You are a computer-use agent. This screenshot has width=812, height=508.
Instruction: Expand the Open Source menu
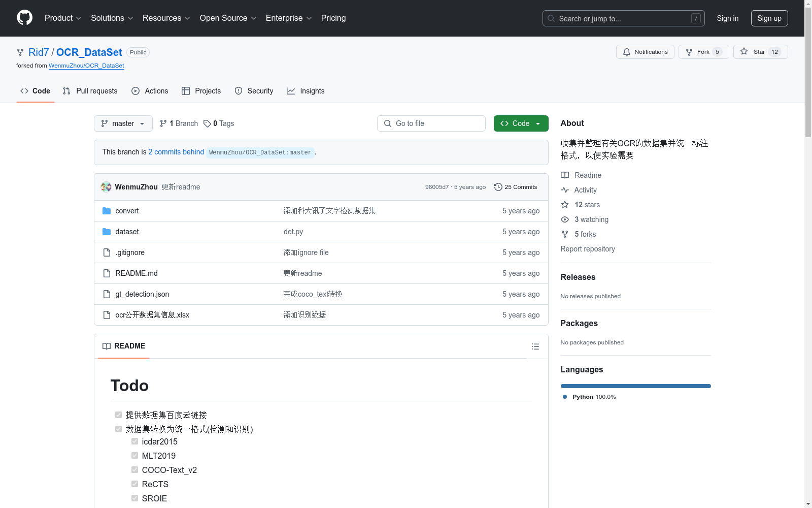[x=228, y=18]
